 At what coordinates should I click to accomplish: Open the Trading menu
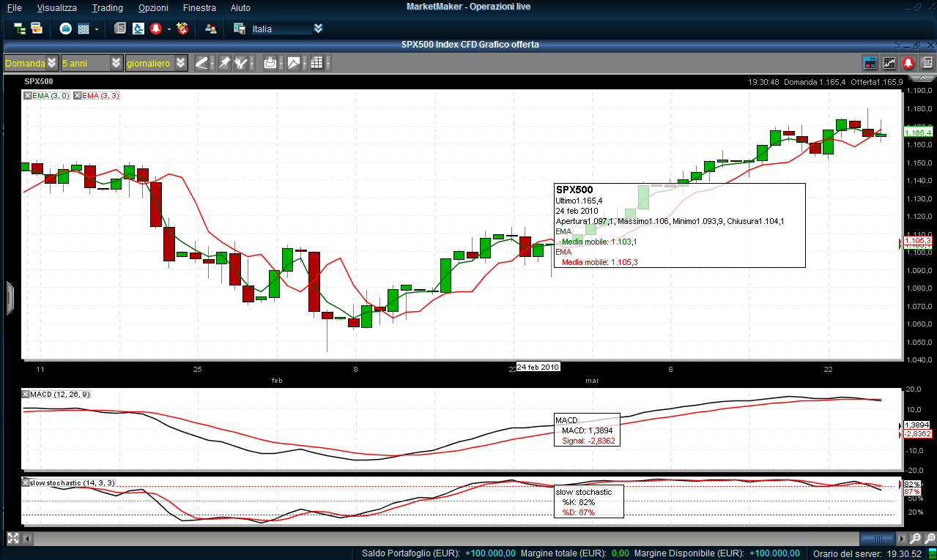pyautogui.click(x=108, y=7)
